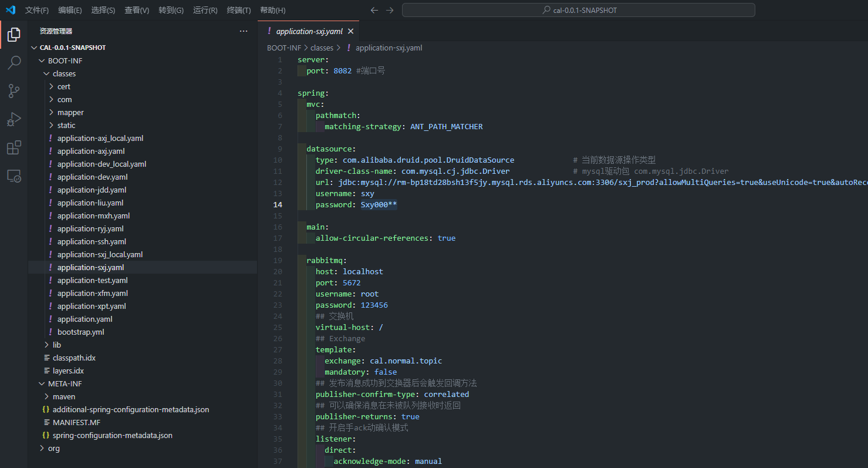868x468 pixels.
Task: Open the Remote Explorer icon
Action: click(x=13, y=176)
